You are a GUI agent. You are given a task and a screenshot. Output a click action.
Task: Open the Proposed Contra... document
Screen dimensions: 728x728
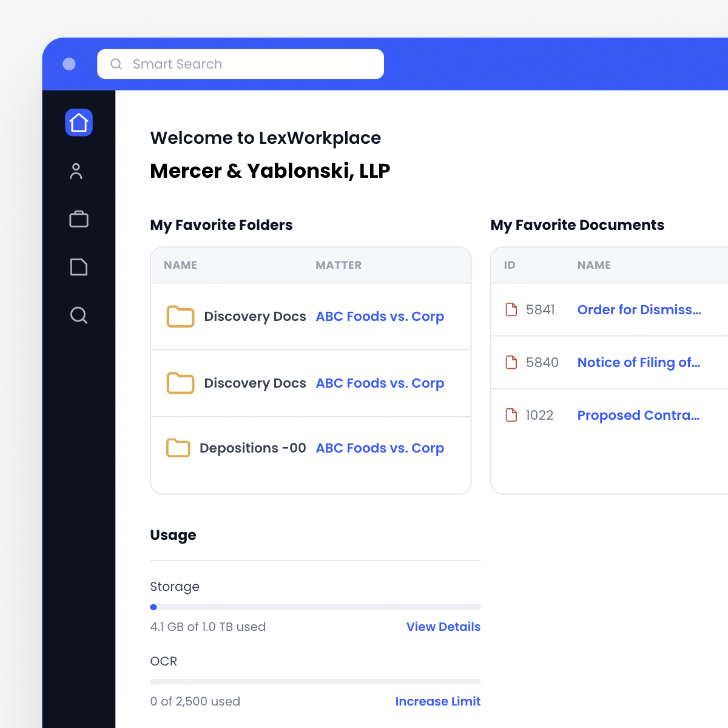coord(639,415)
